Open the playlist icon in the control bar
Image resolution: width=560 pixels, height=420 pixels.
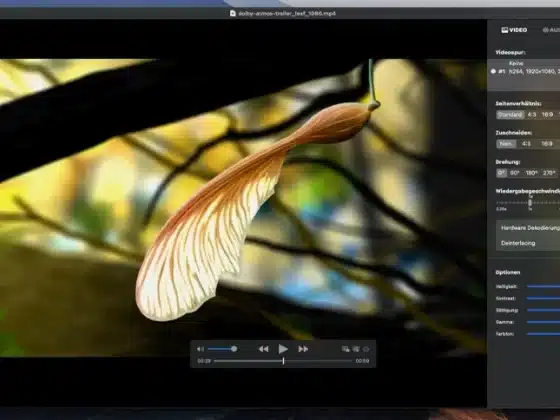[x=356, y=349]
